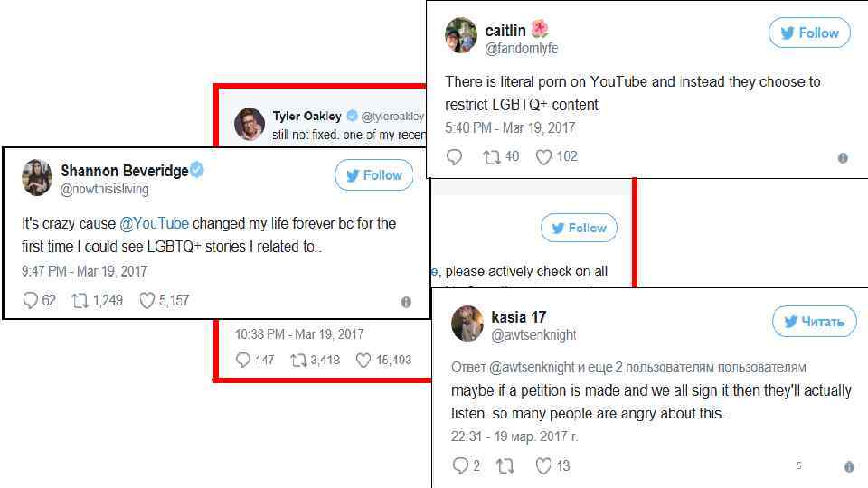Reply to Shannon Beveridge's tweet
The image size is (868, 488).
[30, 301]
